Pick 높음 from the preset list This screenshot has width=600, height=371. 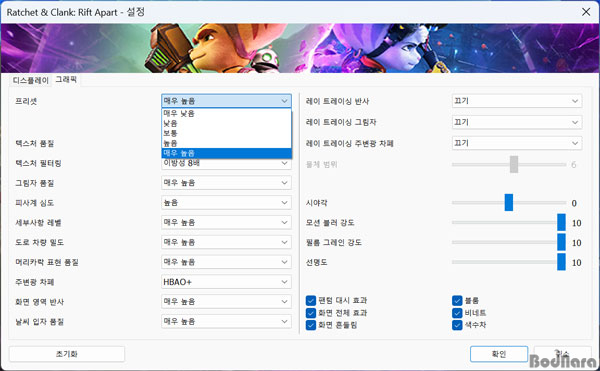pos(226,143)
